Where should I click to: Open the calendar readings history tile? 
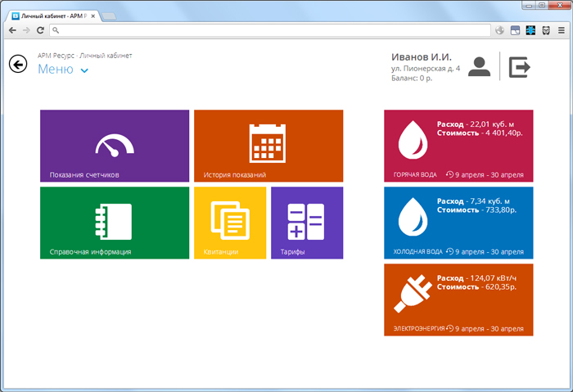tap(268, 146)
